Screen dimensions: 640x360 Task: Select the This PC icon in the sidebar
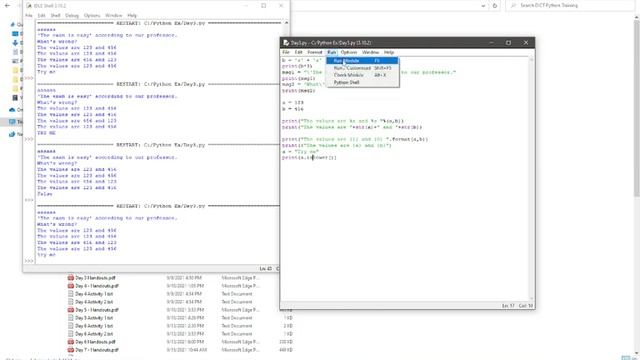pyautogui.click(x=12, y=122)
